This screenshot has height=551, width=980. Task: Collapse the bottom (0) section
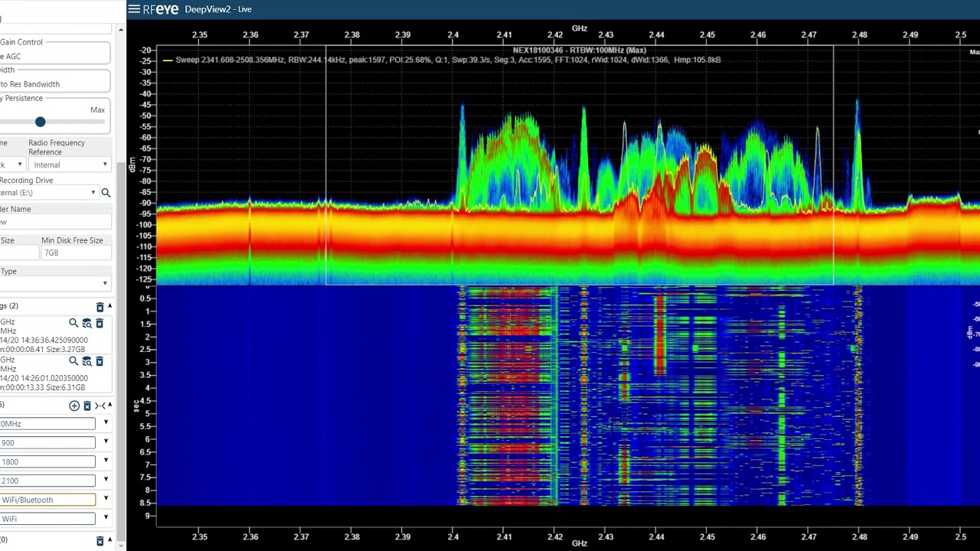coord(109,540)
